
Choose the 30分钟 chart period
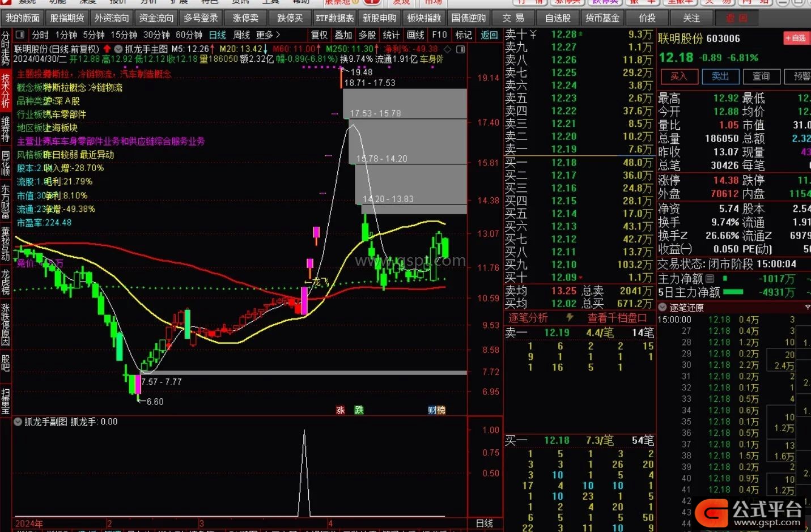pyautogui.click(x=156, y=35)
